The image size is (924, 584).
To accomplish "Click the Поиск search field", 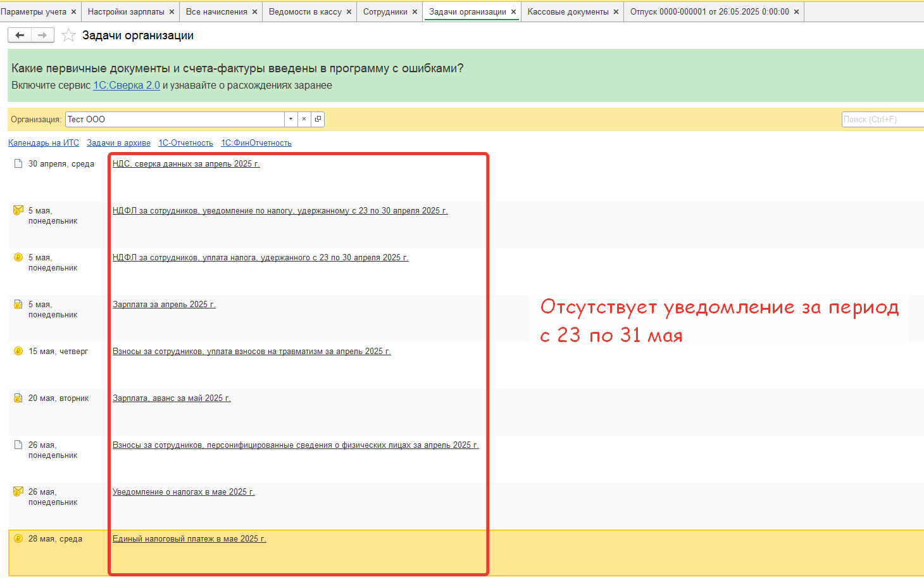I will coord(882,119).
